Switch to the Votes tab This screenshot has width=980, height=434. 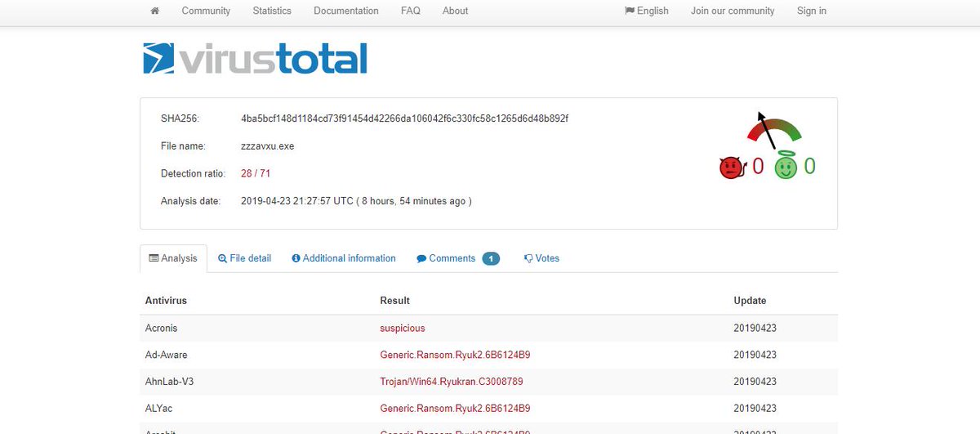point(541,258)
